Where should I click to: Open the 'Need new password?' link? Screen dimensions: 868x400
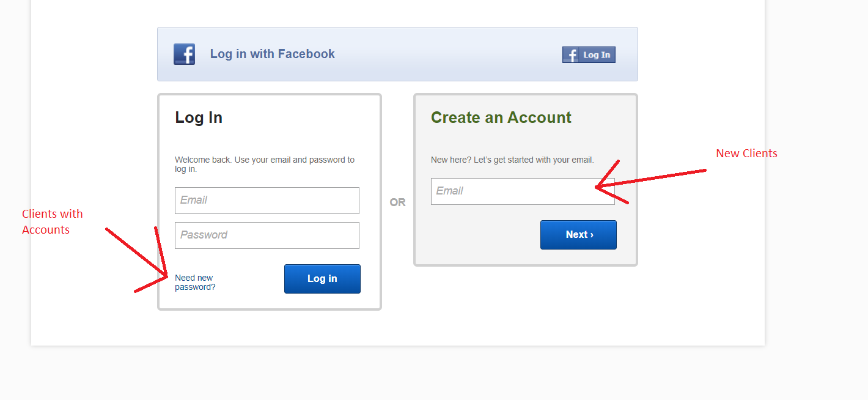pos(195,282)
